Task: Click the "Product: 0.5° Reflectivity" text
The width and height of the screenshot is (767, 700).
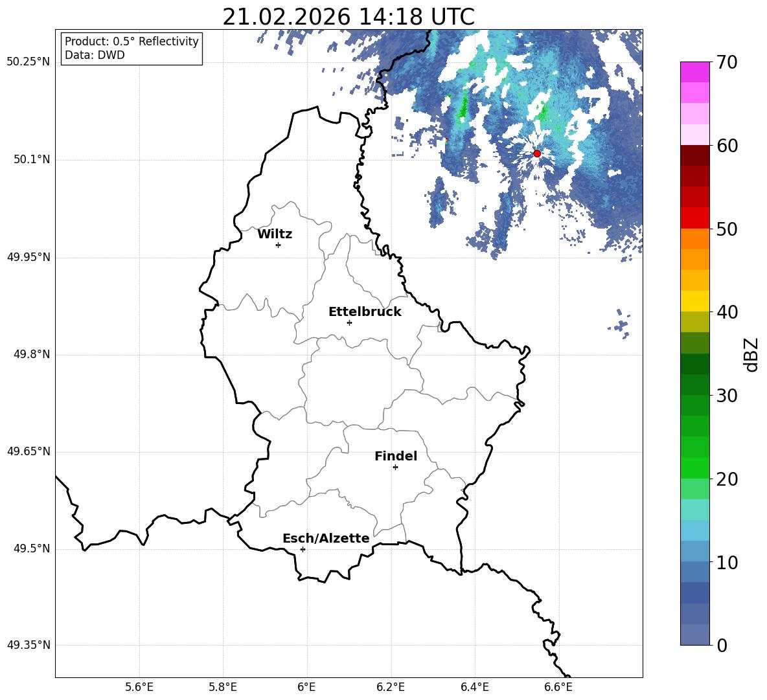Action: [132, 41]
